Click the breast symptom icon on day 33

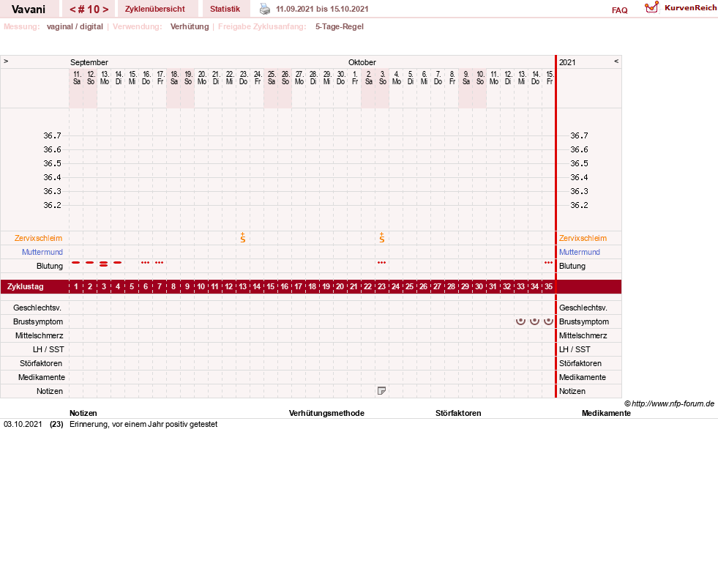[x=520, y=321]
